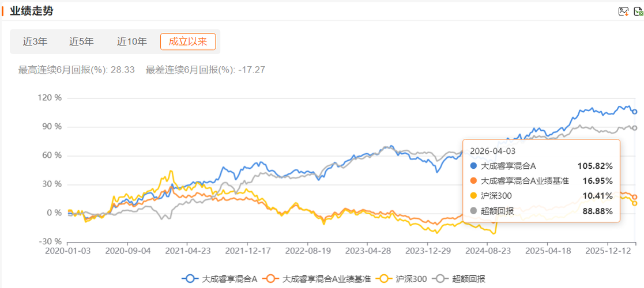Click the grey 超额回报 legend marker
This screenshot has height=288, width=644.
point(442,279)
